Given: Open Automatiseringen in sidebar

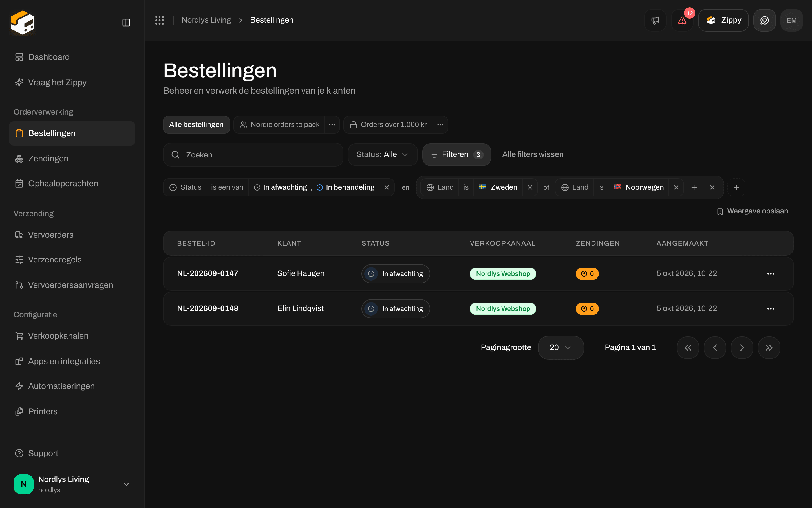Looking at the screenshot, I should (x=72, y=386).
